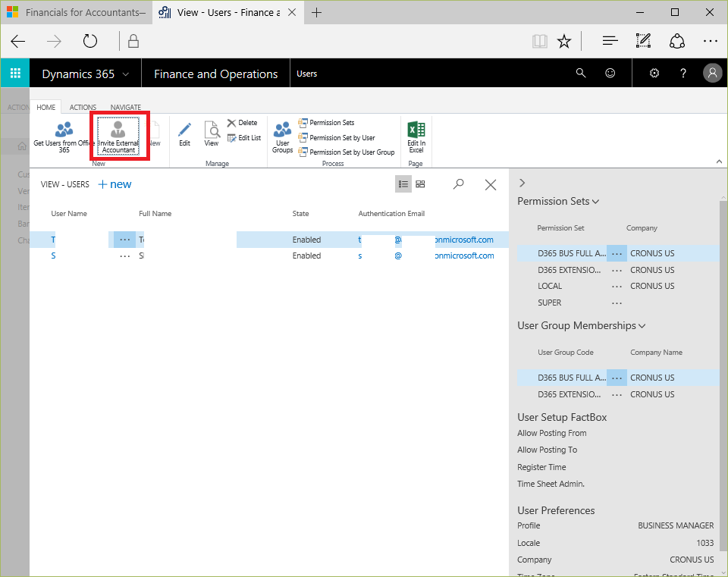The width and height of the screenshot is (728, 577).
Task: Select the HOME ribbon tab
Action: point(46,107)
